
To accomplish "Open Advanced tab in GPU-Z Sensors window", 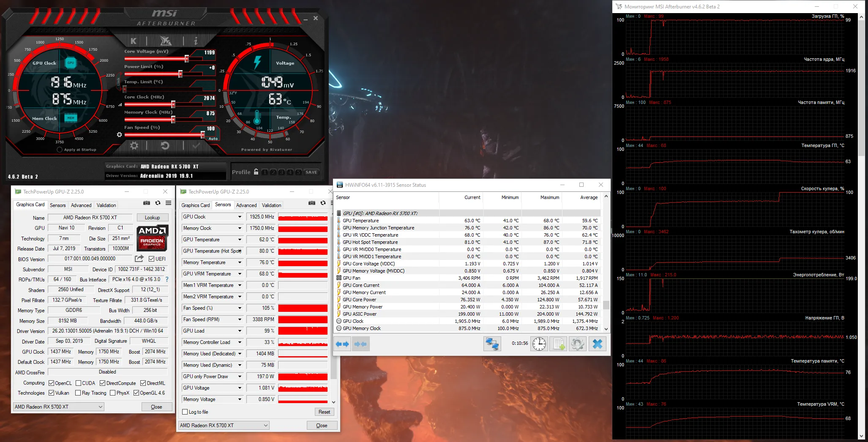I will (x=246, y=205).
